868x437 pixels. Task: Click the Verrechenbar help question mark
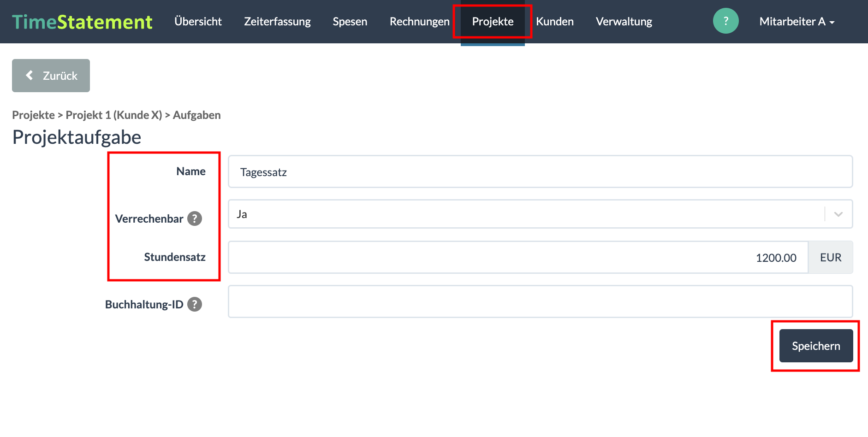[x=195, y=218]
